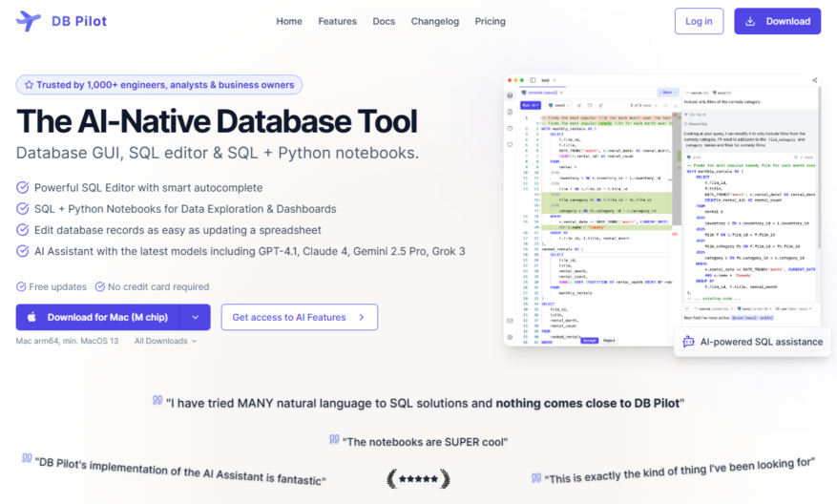Viewport: 837px width, 504px height.
Task: Click Download for Mac (M chip) button
Action: tap(97, 317)
